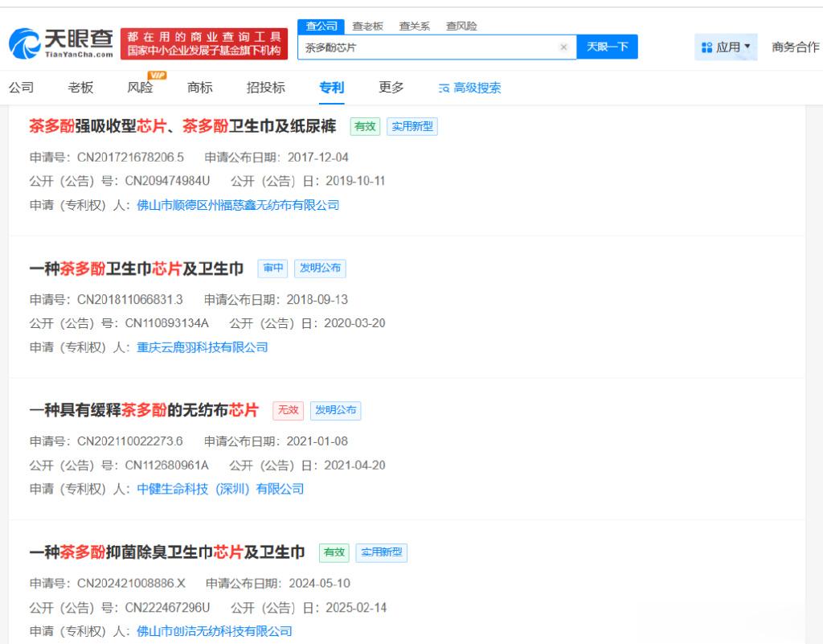This screenshot has height=644, width=823.
Task: Click 实用新型 tag on 抑菌除臭 patent
Action: pyautogui.click(x=381, y=552)
